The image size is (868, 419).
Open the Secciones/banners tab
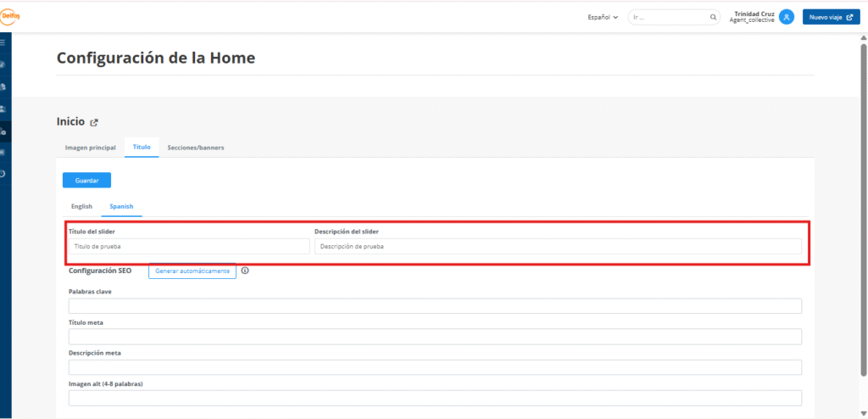click(196, 148)
